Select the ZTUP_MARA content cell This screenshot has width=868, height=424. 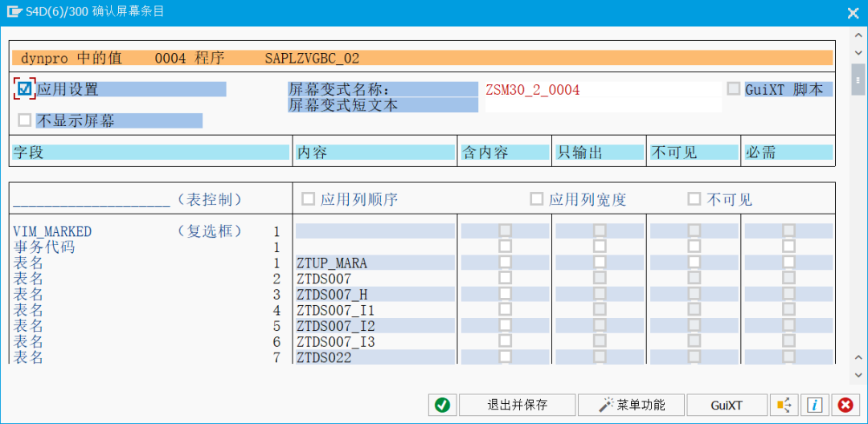coord(375,263)
